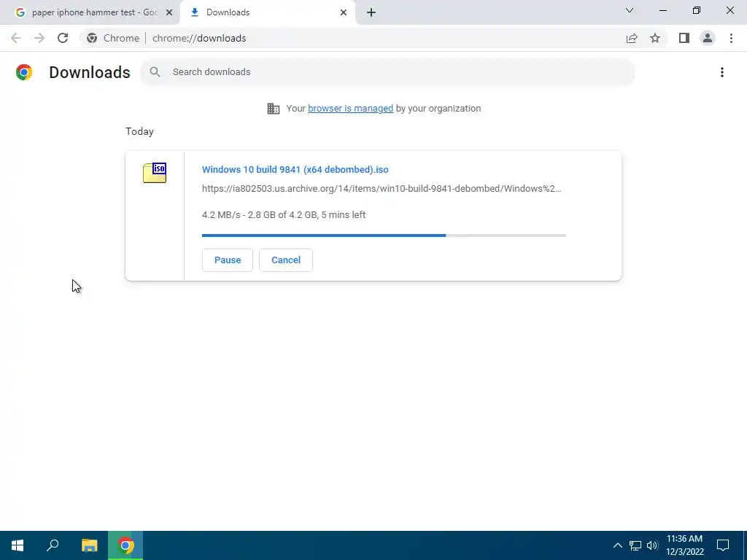Click the magnifier icon in search downloads
Viewport: 747px width, 560px height.
point(155,72)
